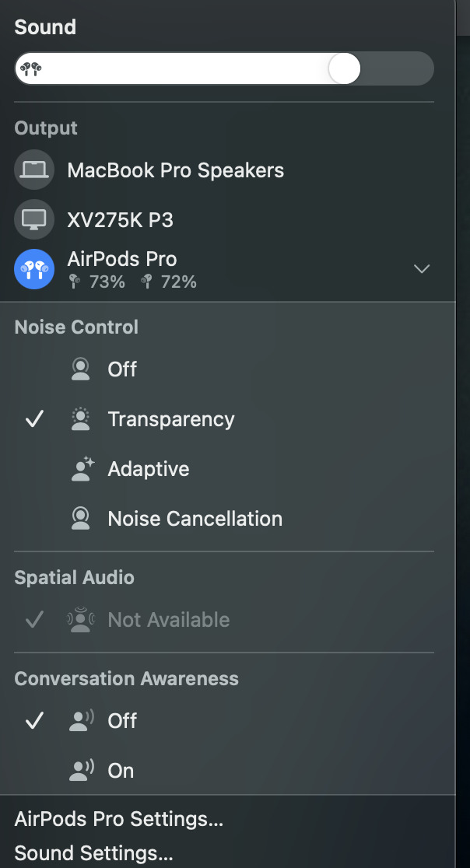Viewport: 470px width, 868px height.
Task: Collapse the AirPods Pro options chevron
Action: (421, 269)
